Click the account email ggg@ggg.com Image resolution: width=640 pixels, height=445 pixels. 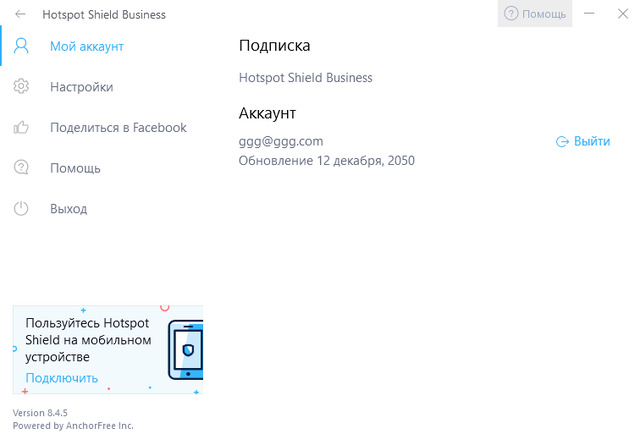point(281,142)
